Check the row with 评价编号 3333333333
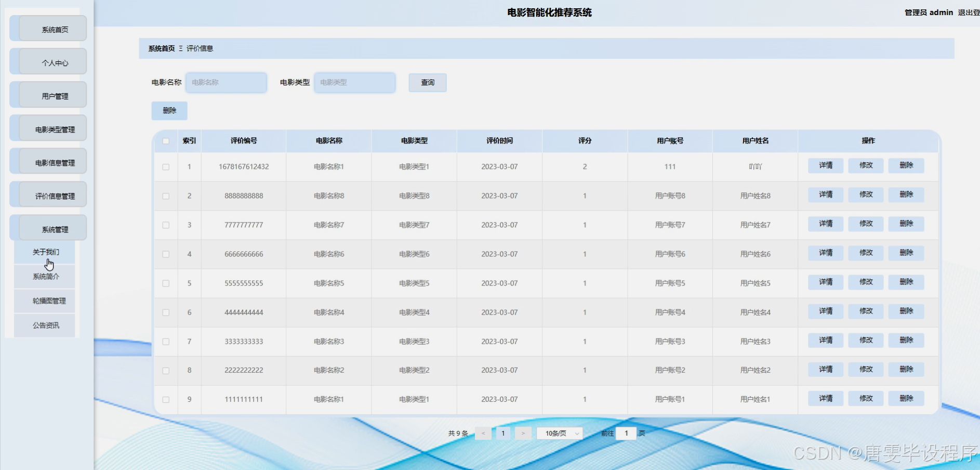Viewport: 980px width, 470px height. coord(166,342)
